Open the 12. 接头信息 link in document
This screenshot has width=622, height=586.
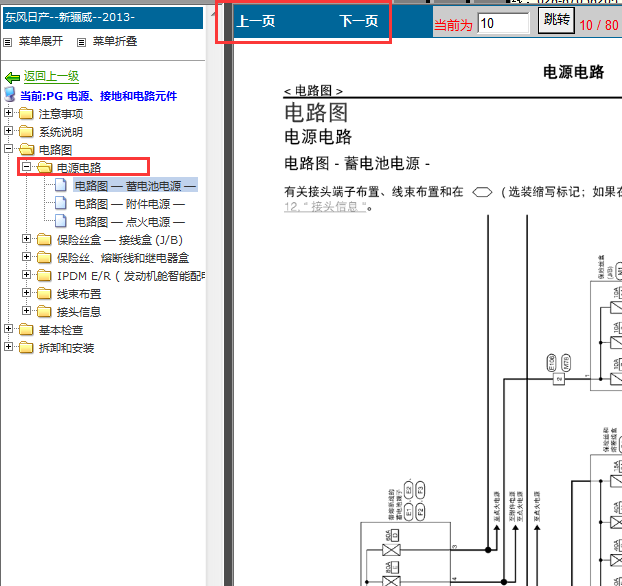(325, 207)
